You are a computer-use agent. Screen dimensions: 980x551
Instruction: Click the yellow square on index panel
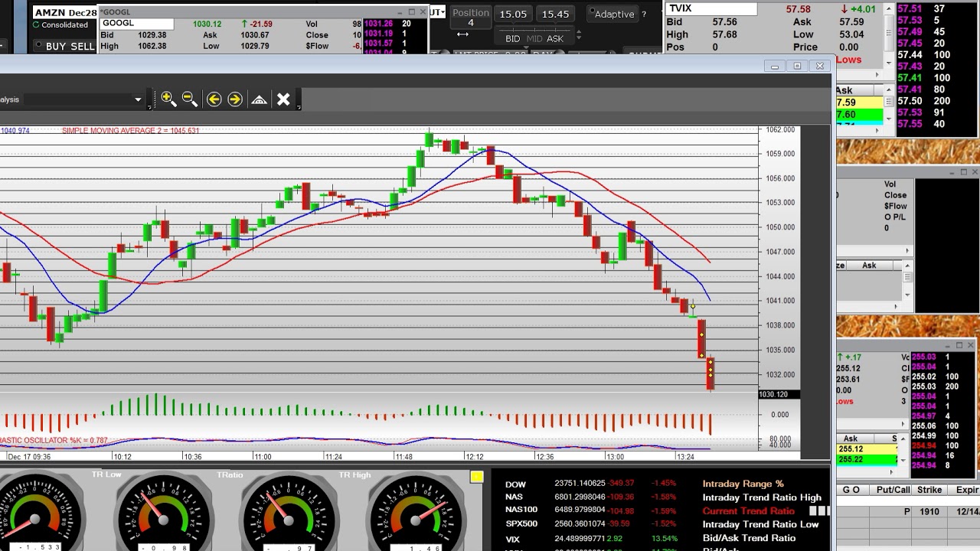(x=476, y=477)
